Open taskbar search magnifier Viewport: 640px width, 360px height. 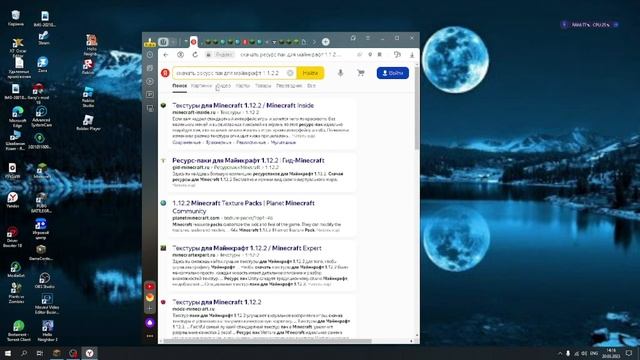coord(24,353)
